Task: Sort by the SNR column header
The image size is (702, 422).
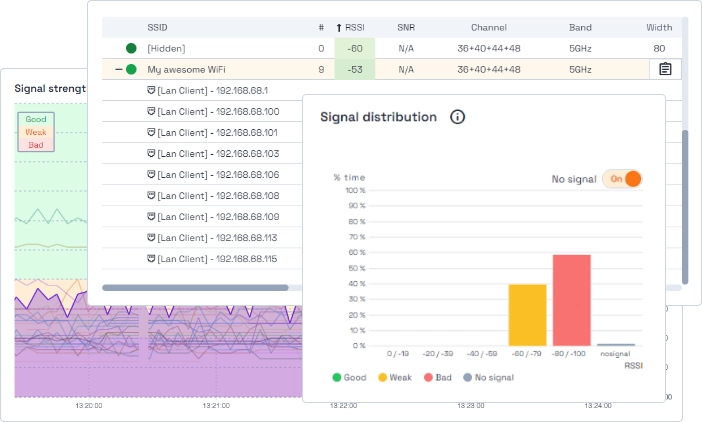Action: [406, 28]
